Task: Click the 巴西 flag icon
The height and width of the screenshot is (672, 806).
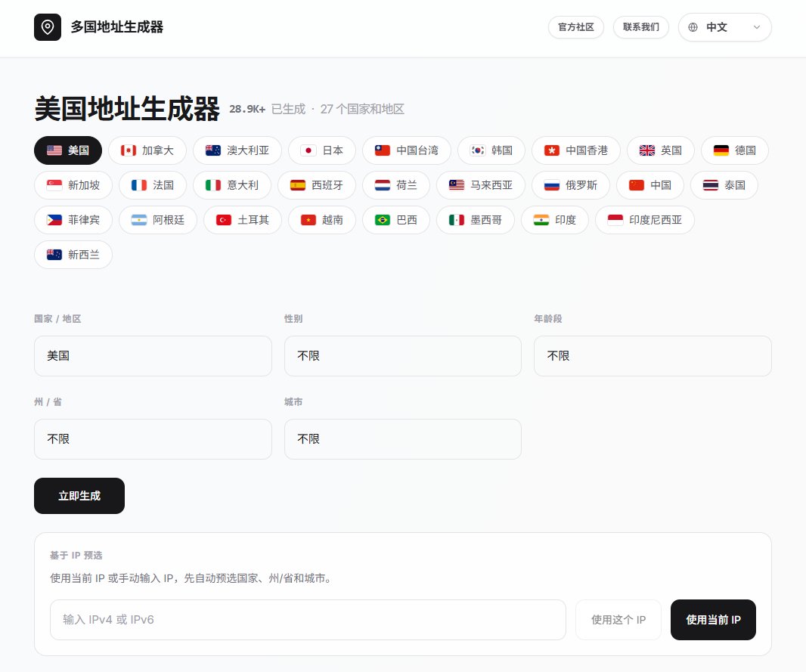Action: coord(382,220)
